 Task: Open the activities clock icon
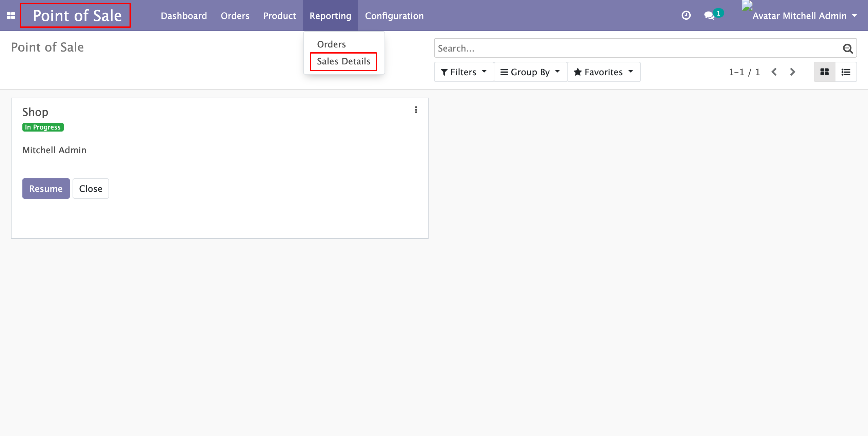[x=686, y=15]
